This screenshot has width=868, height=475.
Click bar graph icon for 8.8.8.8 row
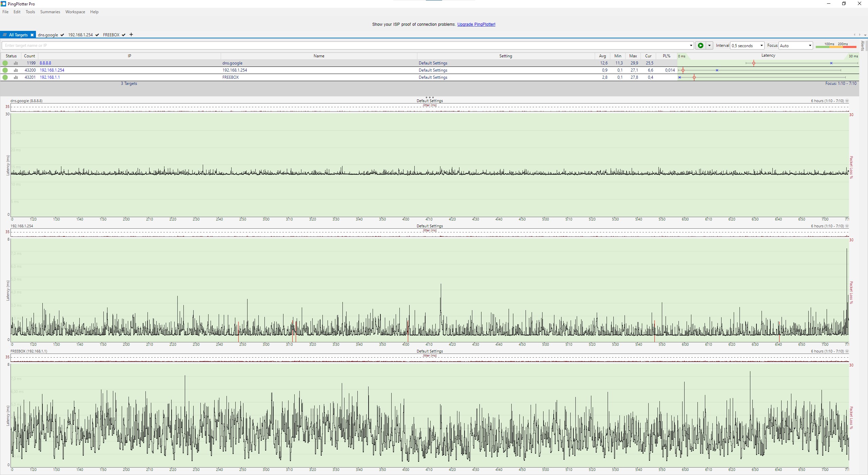click(x=16, y=63)
